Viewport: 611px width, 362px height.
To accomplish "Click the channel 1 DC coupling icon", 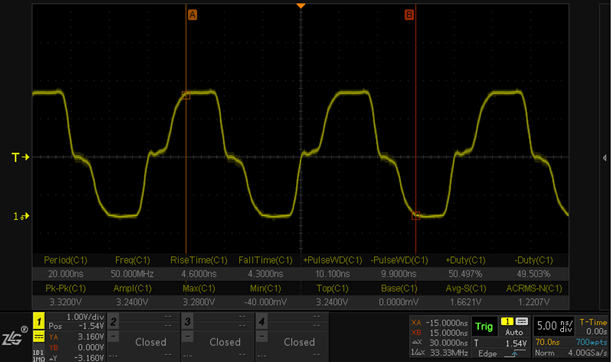I will (x=39, y=336).
